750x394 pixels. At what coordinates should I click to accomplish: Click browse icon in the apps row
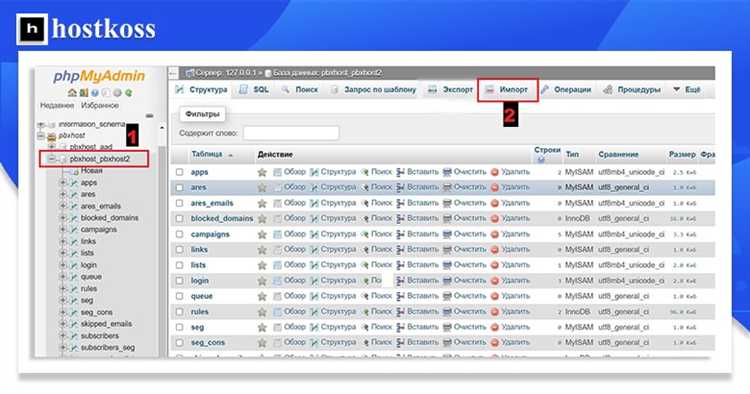(x=277, y=172)
